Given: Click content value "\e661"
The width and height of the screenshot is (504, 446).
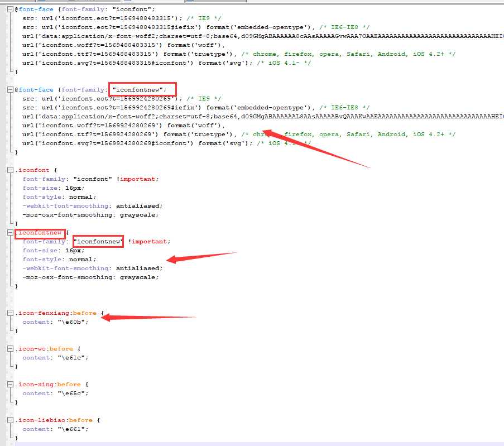Looking at the screenshot, I should click(x=71, y=429).
